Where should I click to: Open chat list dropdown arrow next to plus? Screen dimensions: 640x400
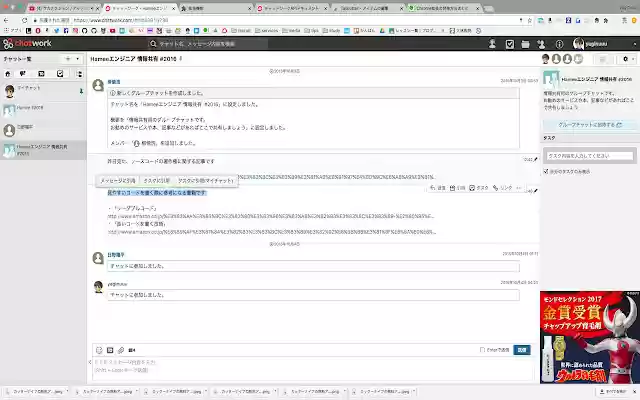tap(78, 59)
